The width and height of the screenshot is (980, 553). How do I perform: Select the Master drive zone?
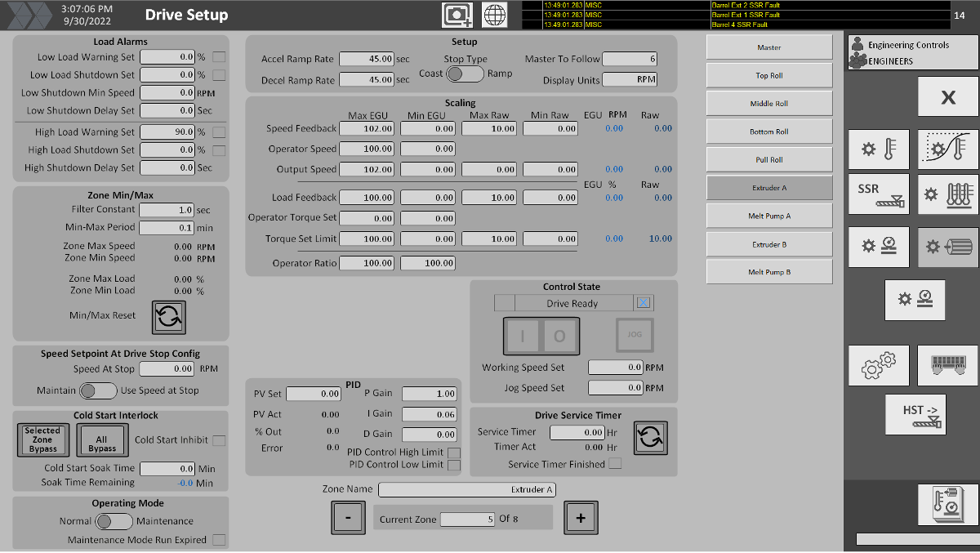[769, 47]
